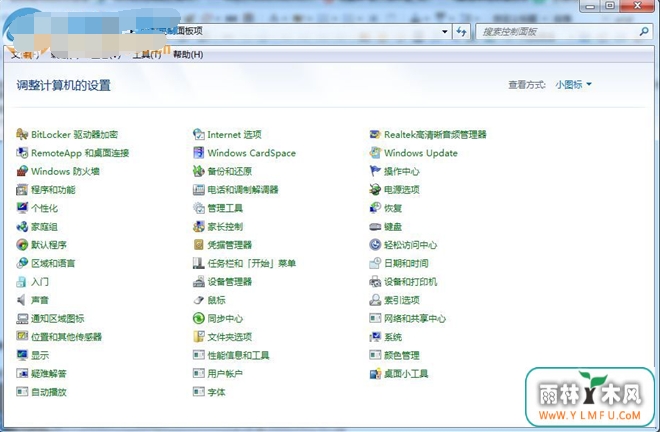The height and width of the screenshot is (432, 660).
Task: Open the 电源选项 icon
Action: click(x=375, y=190)
